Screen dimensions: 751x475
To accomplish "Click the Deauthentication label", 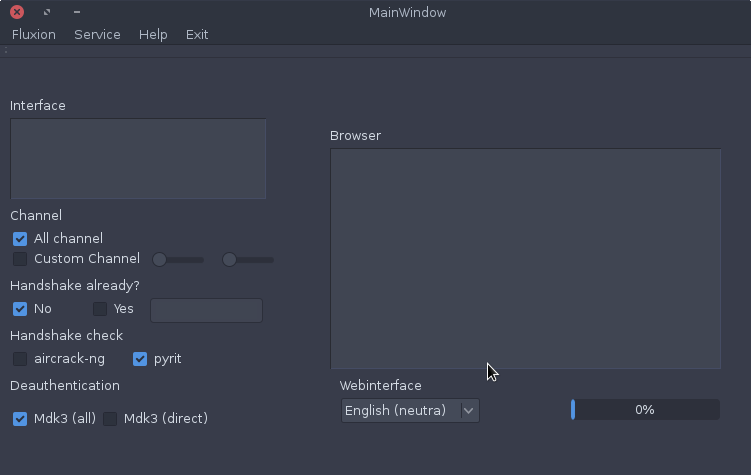I will pos(65,385).
